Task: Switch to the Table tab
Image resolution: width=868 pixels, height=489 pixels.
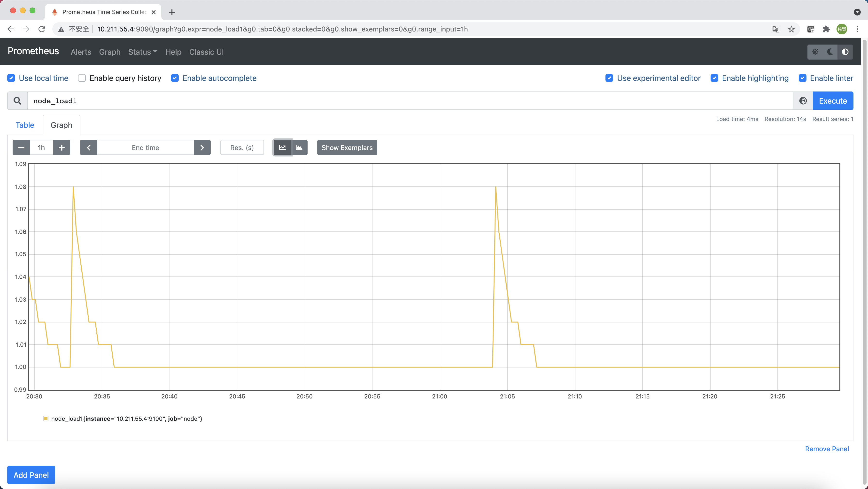Action: click(x=25, y=125)
